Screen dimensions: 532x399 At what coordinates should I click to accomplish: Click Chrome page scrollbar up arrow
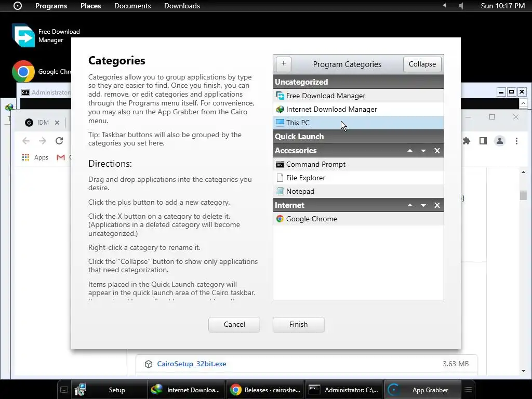(523, 172)
